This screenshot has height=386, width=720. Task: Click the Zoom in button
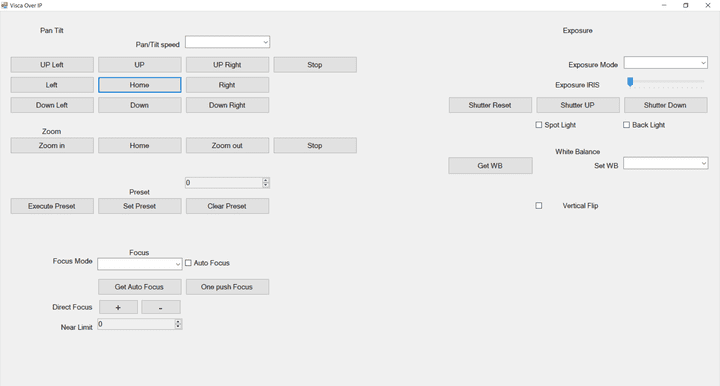click(52, 145)
